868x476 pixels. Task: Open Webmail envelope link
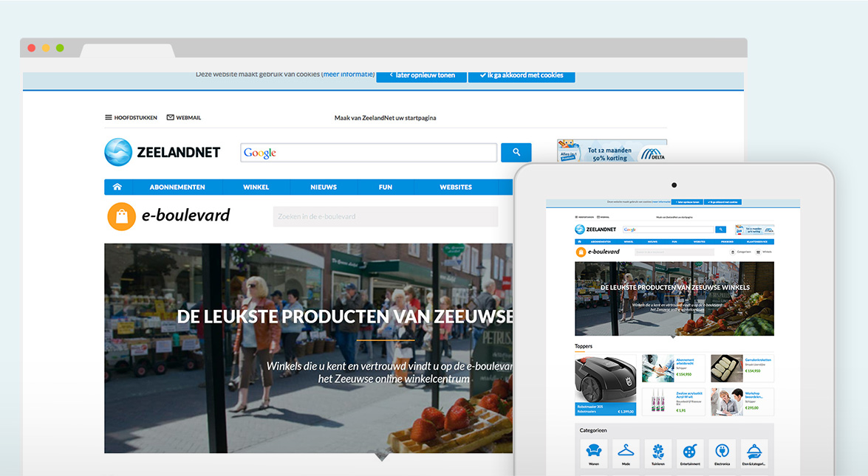click(x=184, y=118)
